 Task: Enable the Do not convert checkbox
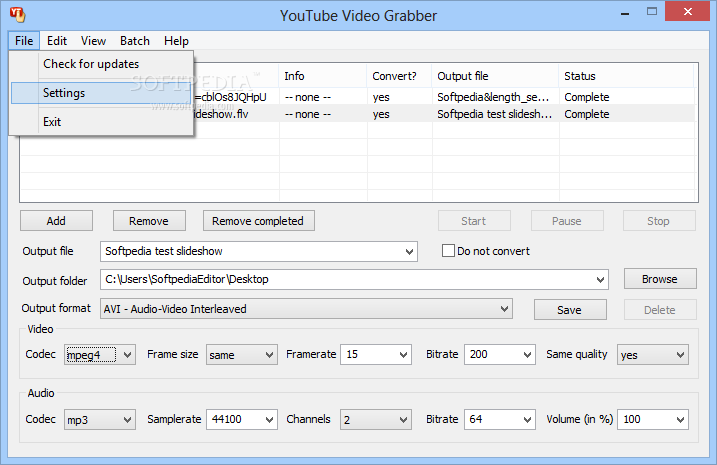[x=448, y=251]
